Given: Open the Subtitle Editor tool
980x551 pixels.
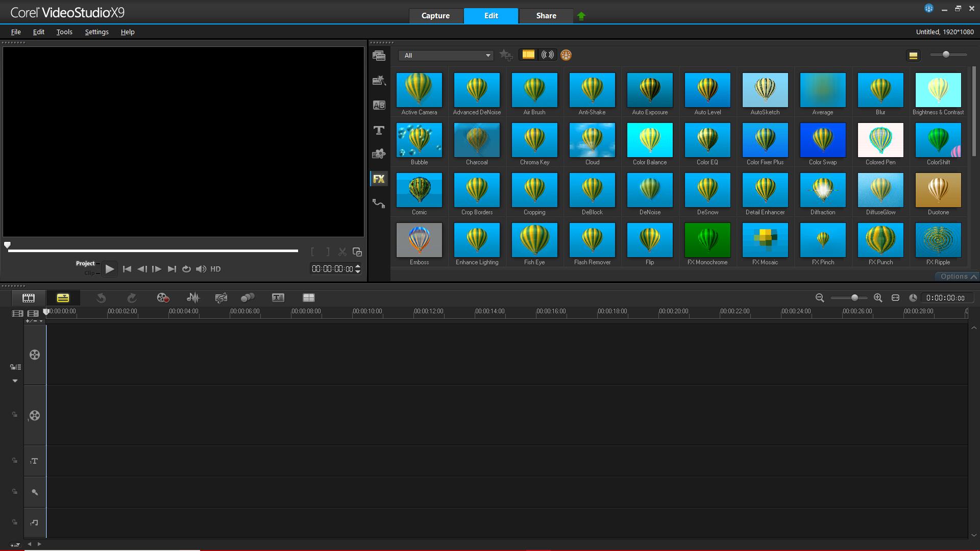Looking at the screenshot, I should coord(278,297).
